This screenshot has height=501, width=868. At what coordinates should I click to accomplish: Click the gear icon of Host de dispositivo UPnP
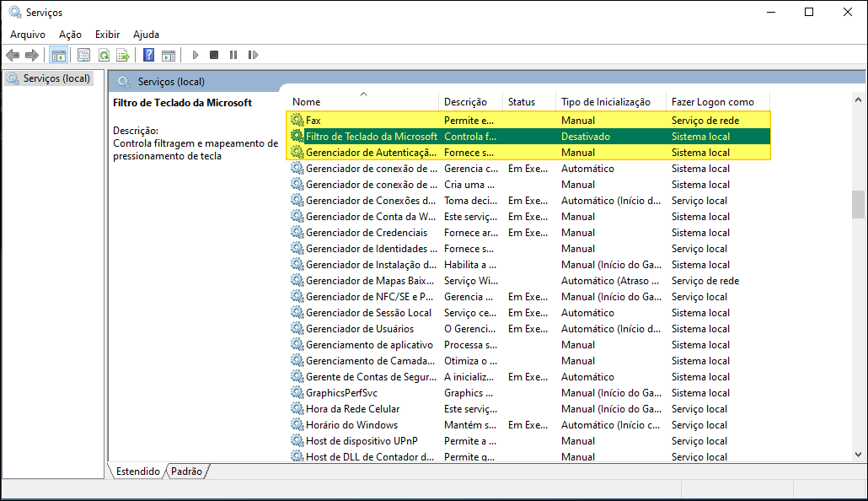pyautogui.click(x=297, y=440)
